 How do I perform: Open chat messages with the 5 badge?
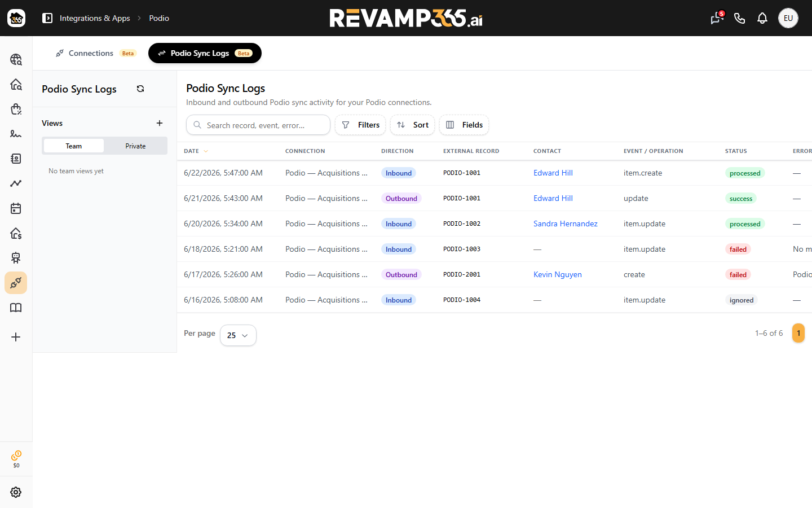[x=717, y=18]
